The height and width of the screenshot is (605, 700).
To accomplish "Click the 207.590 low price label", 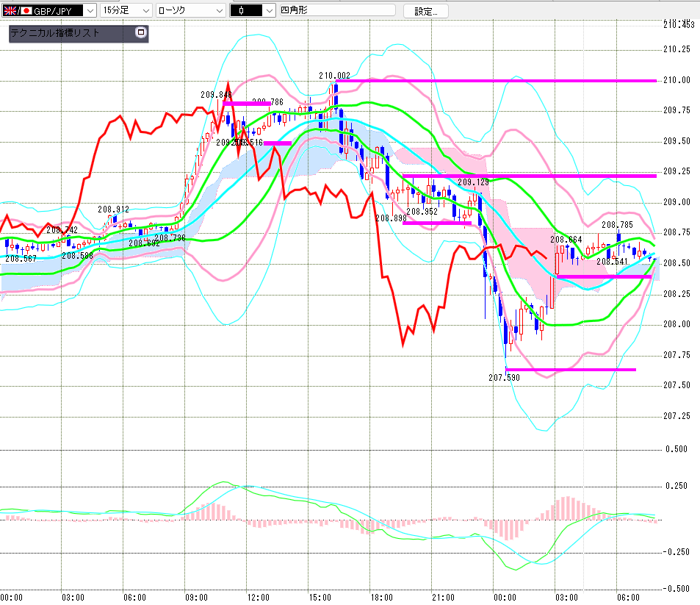I will click(x=504, y=378).
